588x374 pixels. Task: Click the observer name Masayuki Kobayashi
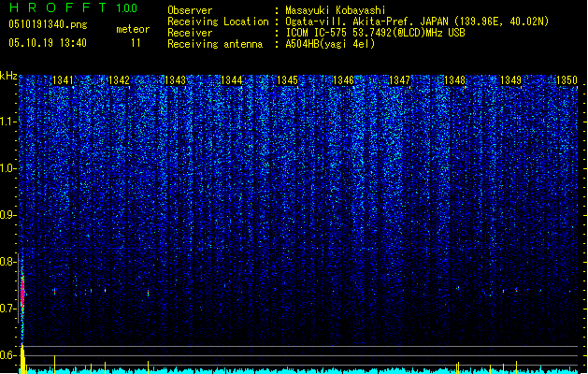click(336, 10)
